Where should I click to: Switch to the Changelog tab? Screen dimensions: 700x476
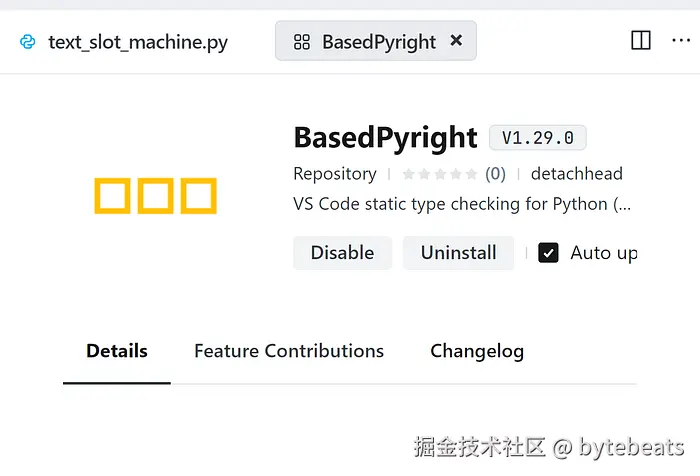(x=477, y=351)
